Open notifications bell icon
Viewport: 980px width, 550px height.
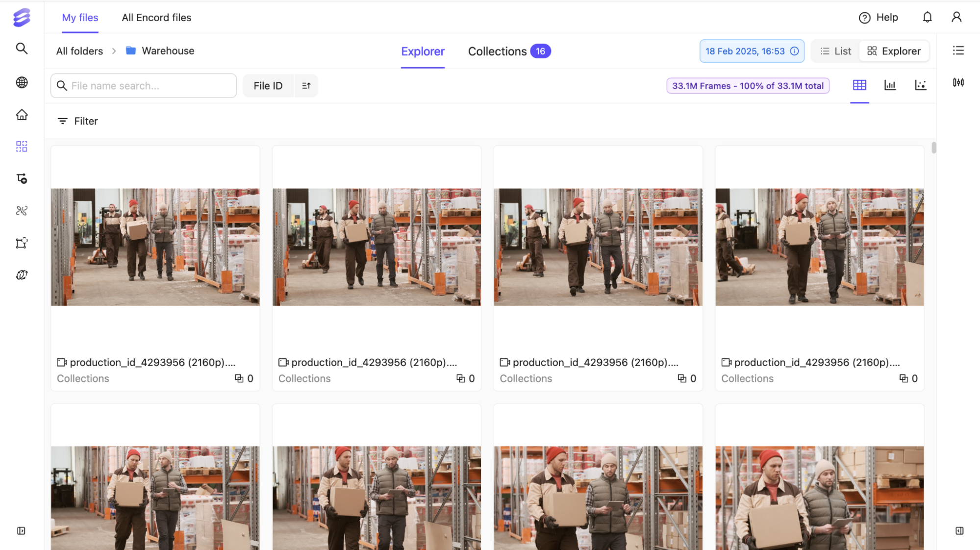point(927,18)
